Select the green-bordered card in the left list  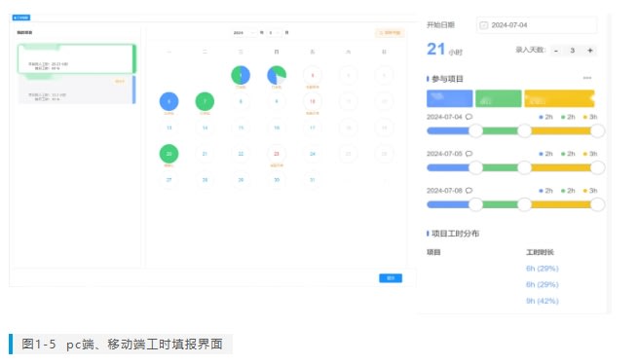pyautogui.click(x=76, y=58)
